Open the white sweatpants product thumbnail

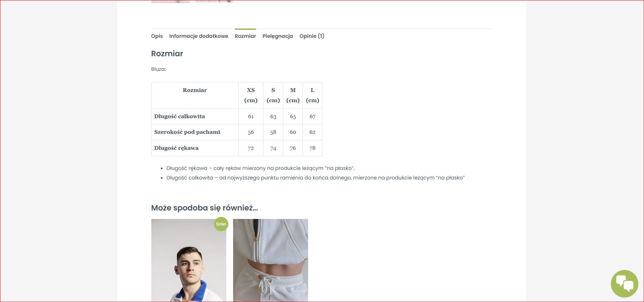pyautogui.click(x=270, y=260)
